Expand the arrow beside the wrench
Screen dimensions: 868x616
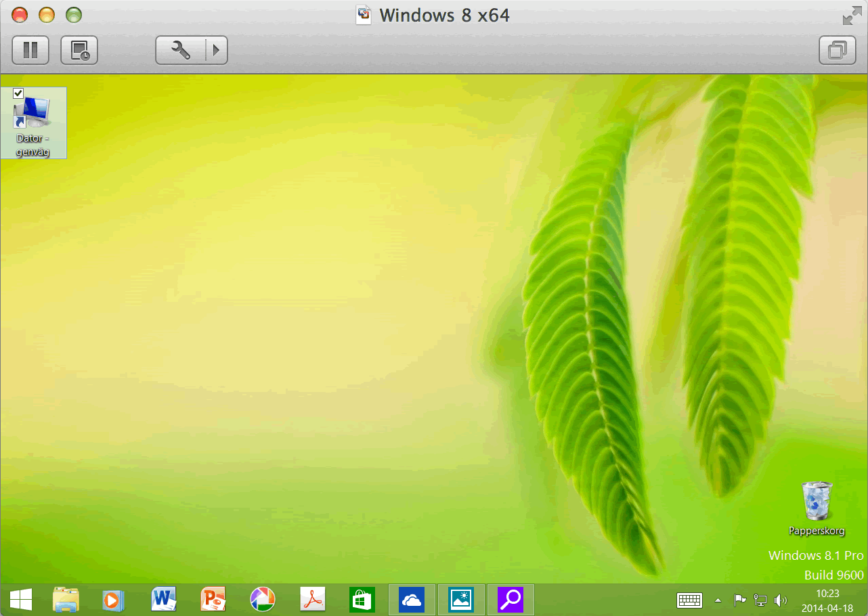coord(217,51)
